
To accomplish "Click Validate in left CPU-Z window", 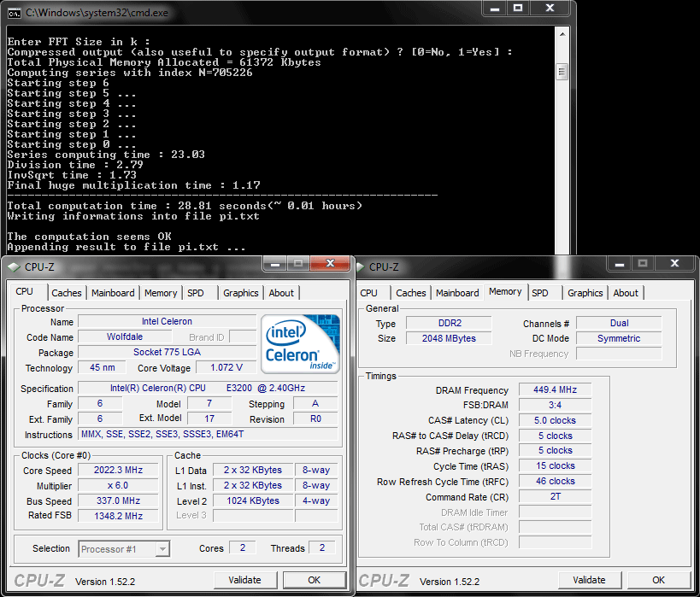I will pos(245,580).
